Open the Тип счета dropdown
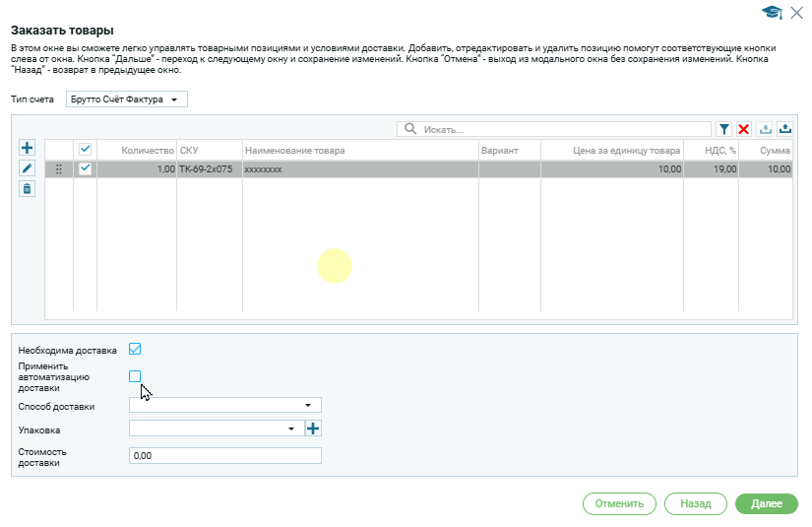 [x=126, y=99]
